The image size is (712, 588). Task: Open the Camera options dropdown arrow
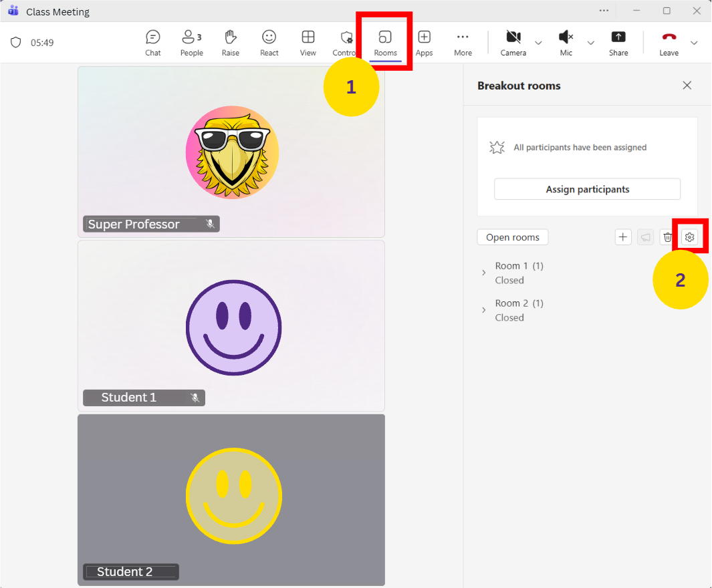tap(538, 43)
